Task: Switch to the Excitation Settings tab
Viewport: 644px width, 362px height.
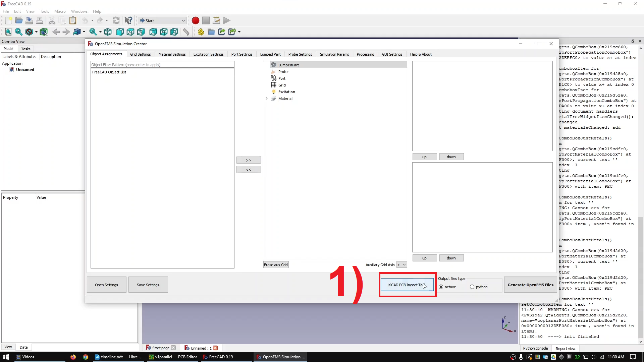Action: (208, 54)
